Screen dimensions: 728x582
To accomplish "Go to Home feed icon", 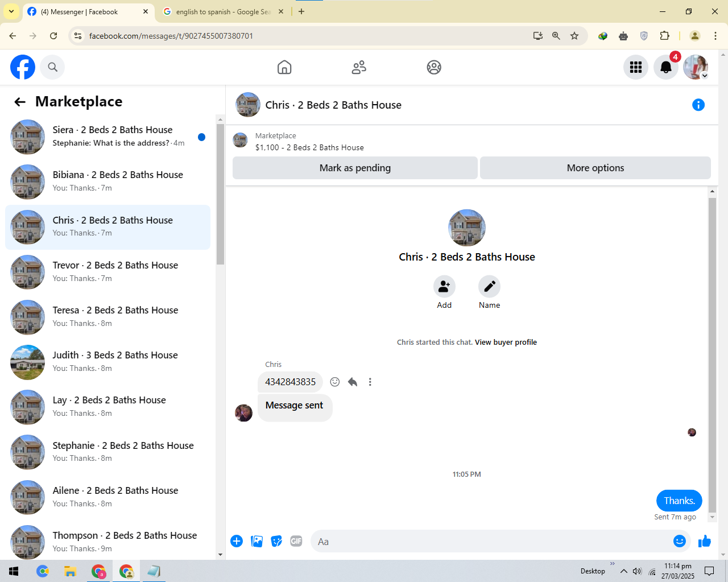I will tap(284, 67).
